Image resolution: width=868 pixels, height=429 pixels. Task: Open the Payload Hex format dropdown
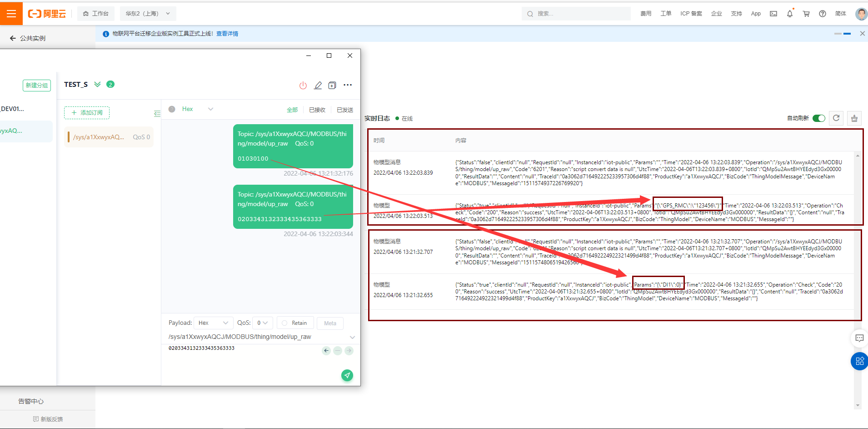pyautogui.click(x=213, y=323)
